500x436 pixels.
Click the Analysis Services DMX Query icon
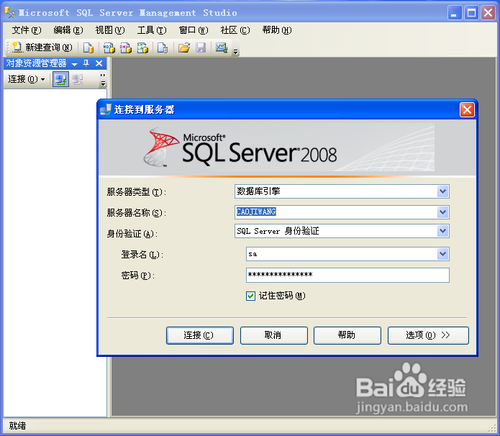pyautogui.click(x=126, y=48)
